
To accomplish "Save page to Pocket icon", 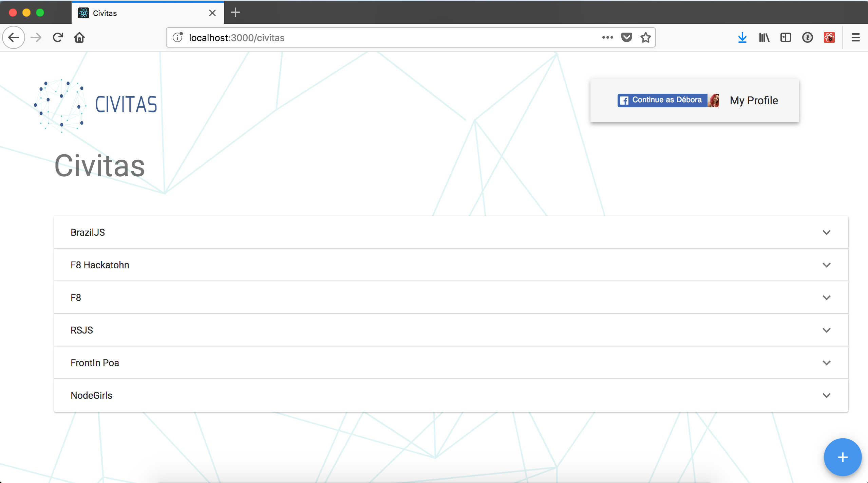I will (x=626, y=37).
